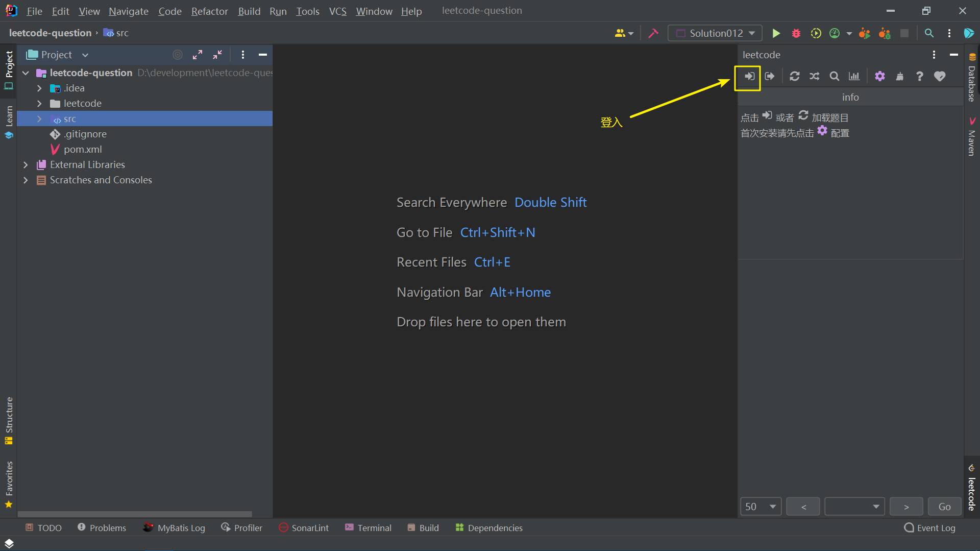Run Solution012 with coverage
The height and width of the screenshot is (551, 980).
tap(816, 33)
